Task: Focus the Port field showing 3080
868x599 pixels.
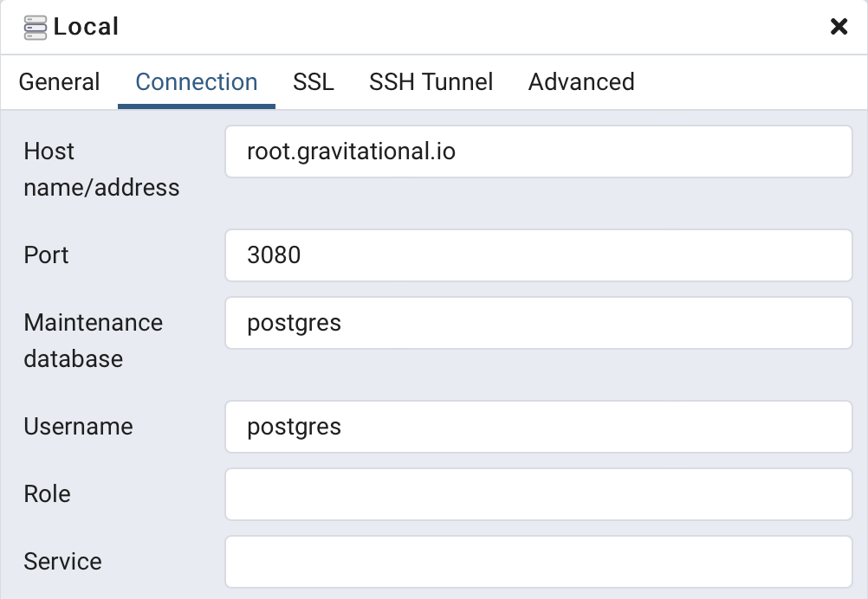Action: point(538,255)
